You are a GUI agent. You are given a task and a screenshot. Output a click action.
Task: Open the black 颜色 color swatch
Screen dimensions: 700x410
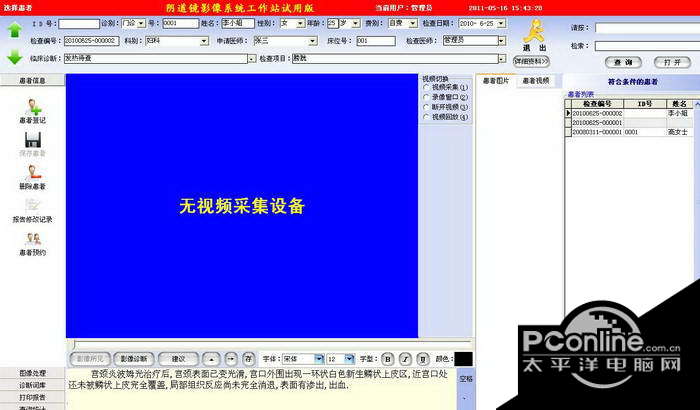[463, 359]
